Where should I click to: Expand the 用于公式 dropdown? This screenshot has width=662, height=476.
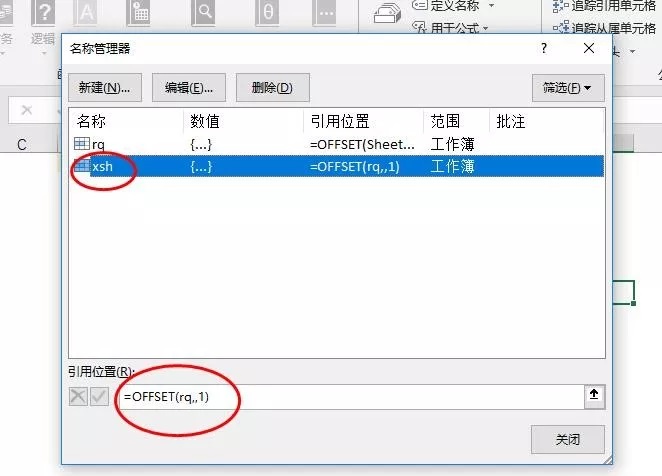point(450,27)
